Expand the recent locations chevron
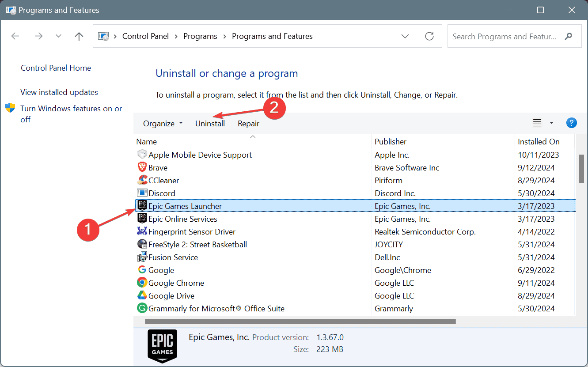Viewport: 588px width, 367px height. coord(59,36)
